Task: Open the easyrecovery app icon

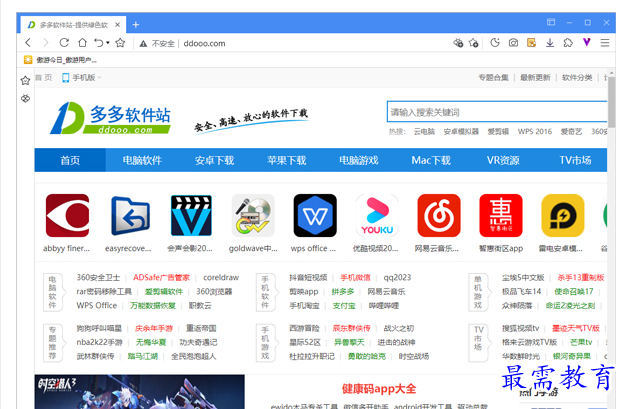Action: [130, 215]
